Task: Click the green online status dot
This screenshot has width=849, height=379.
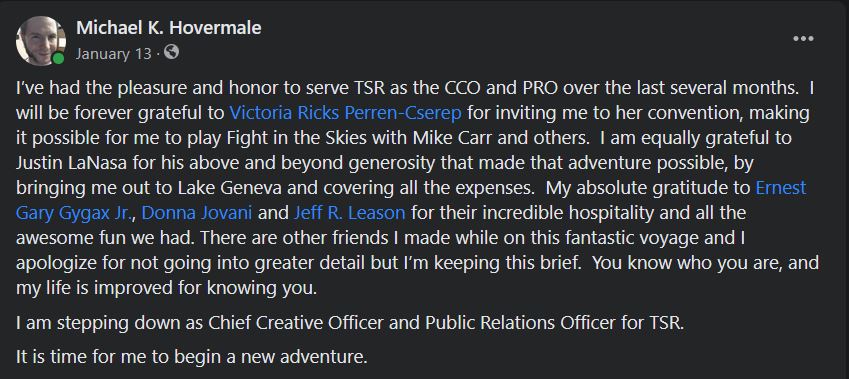Action: [58, 58]
